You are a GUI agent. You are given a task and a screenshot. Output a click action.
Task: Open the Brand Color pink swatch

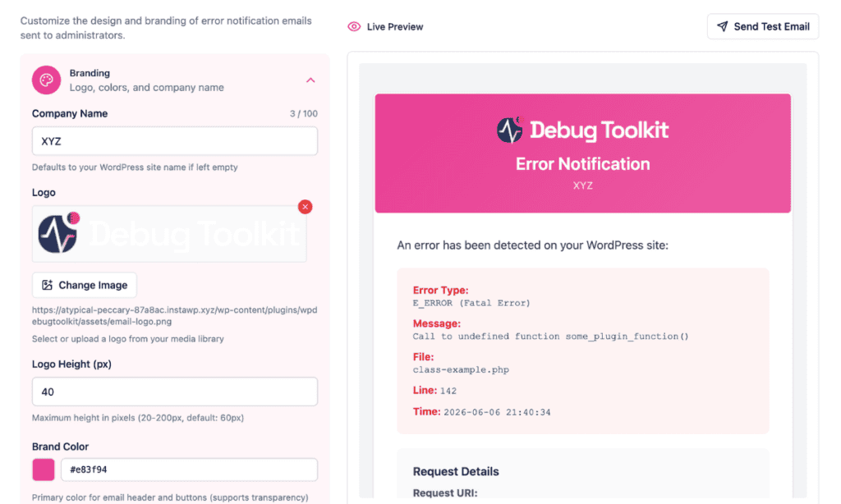pyautogui.click(x=44, y=470)
